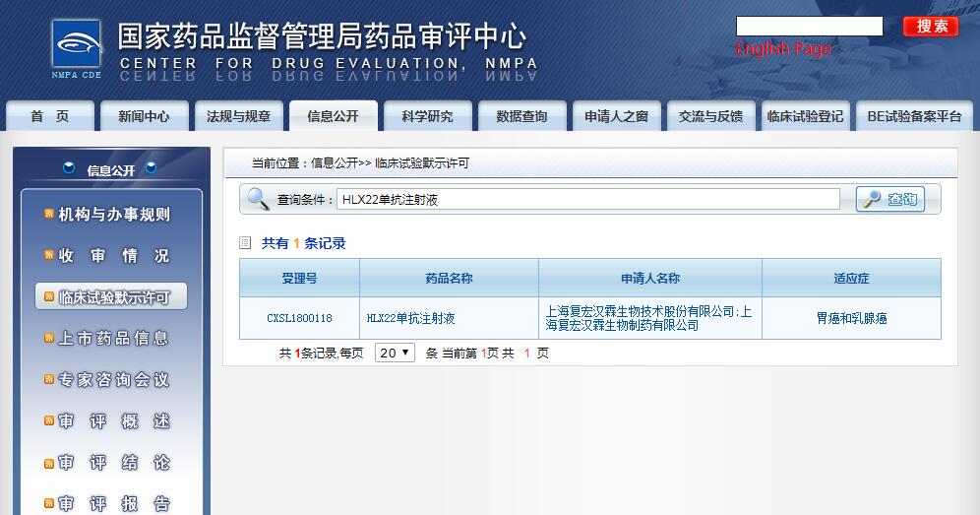
Task: Focus the top-right site search box
Action: 809,27
